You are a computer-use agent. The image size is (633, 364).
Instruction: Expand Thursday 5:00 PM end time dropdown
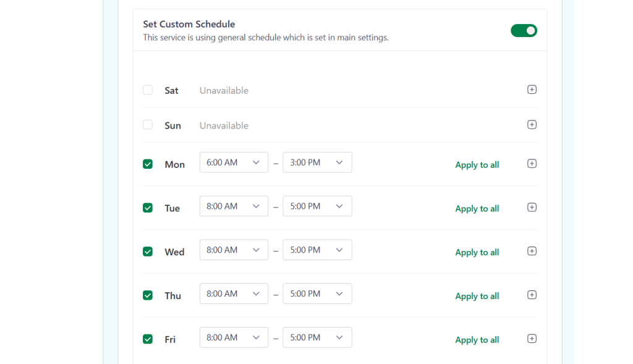317,294
